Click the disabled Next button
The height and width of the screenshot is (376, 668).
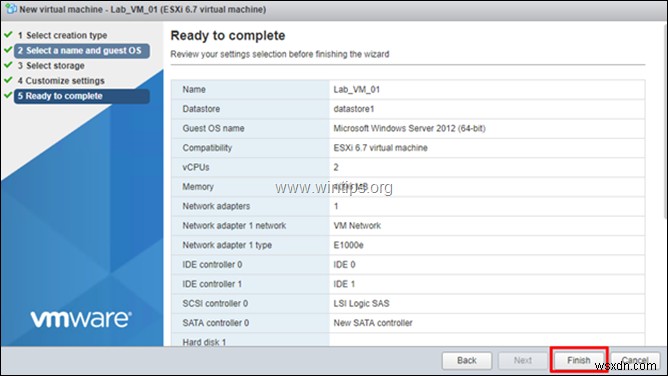click(x=523, y=361)
